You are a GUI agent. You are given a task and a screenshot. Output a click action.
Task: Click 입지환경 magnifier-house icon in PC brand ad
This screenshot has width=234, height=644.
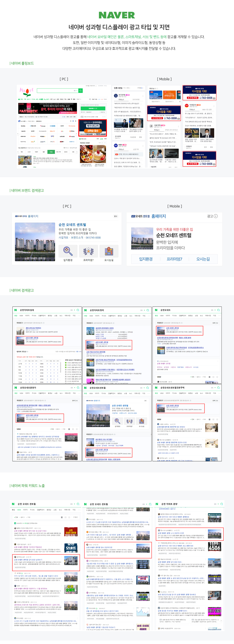(68, 251)
